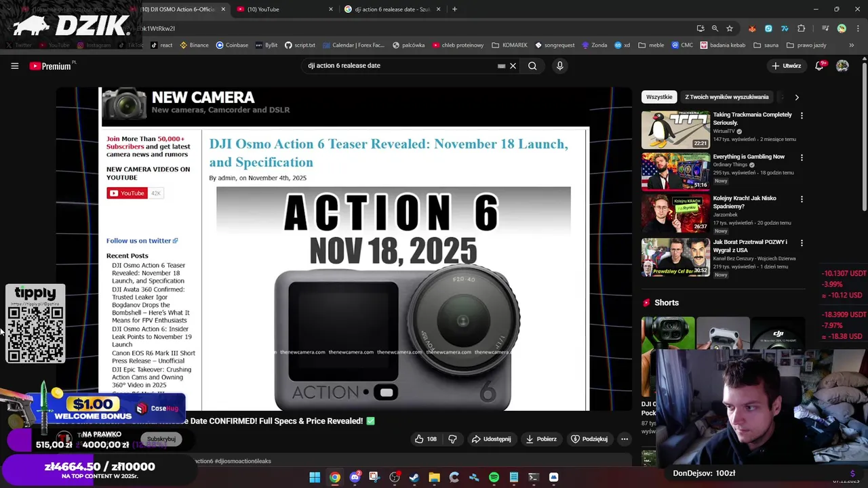Open browser zoom magnifier in address bar
This screenshot has height=488, width=868.
[x=715, y=28]
